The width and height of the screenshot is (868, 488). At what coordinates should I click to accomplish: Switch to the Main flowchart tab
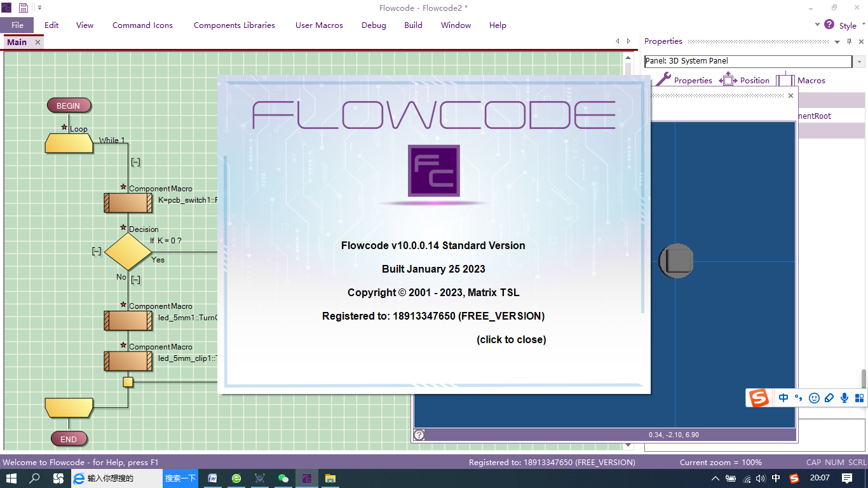coord(17,42)
